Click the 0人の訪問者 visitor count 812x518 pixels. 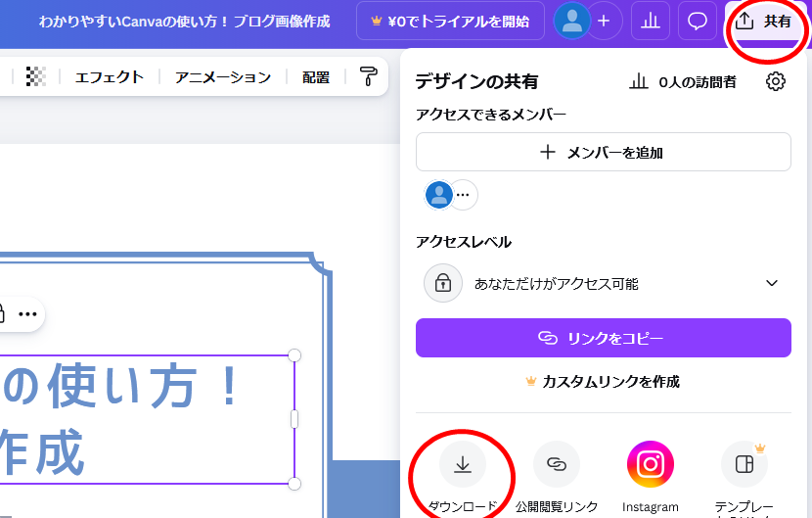(x=683, y=82)
